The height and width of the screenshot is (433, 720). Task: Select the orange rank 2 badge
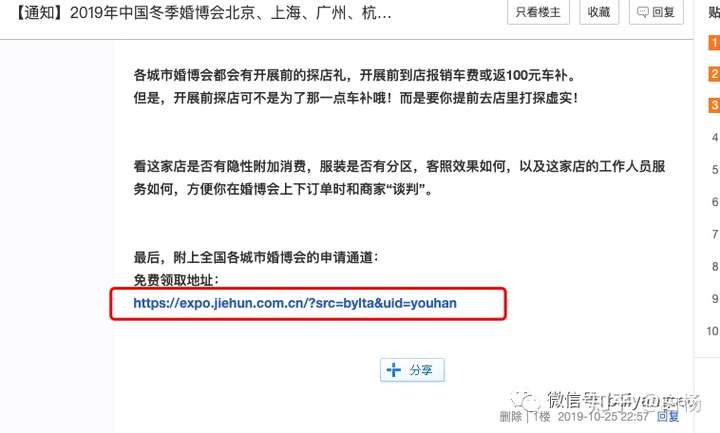pyautogui.click(x=714, y=74)
